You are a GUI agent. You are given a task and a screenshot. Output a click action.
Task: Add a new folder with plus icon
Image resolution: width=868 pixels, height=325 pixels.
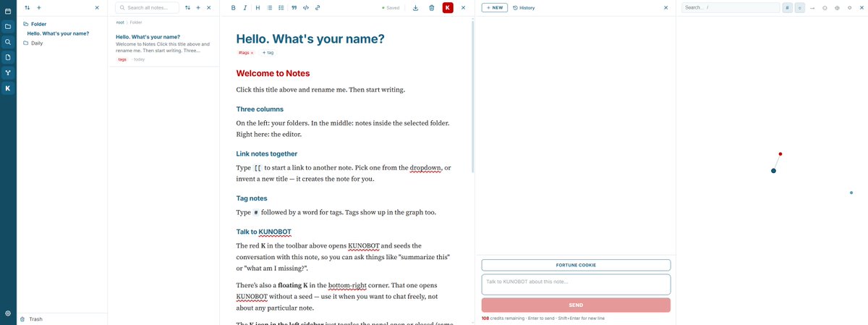click(x=39, y=7)
